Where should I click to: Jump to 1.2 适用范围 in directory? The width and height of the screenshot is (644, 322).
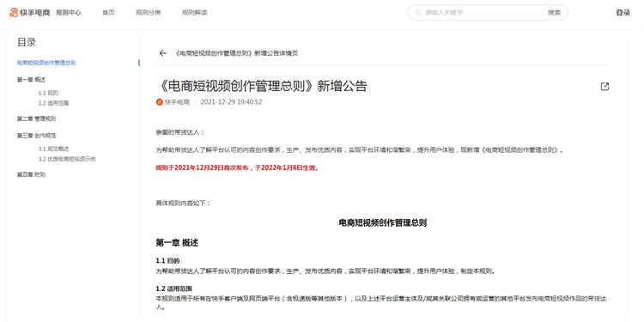pyautogui.click(x=54, y=103)
